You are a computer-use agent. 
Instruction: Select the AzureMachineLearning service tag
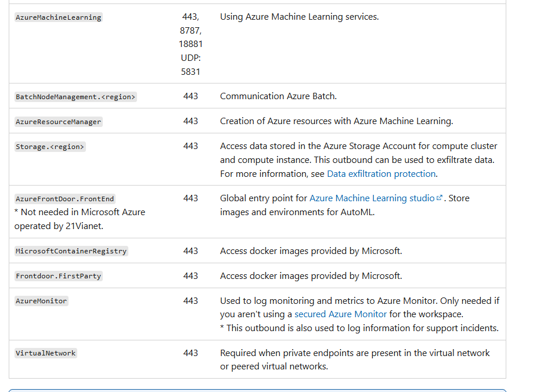tap(59, 17)
